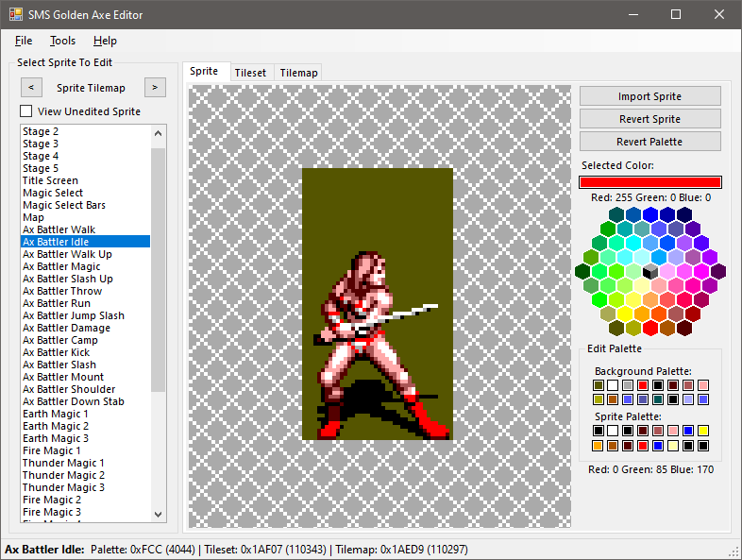This screenshot has height=560, width=742.
Task: Switch to the Tileset tab
Action: 250,73
